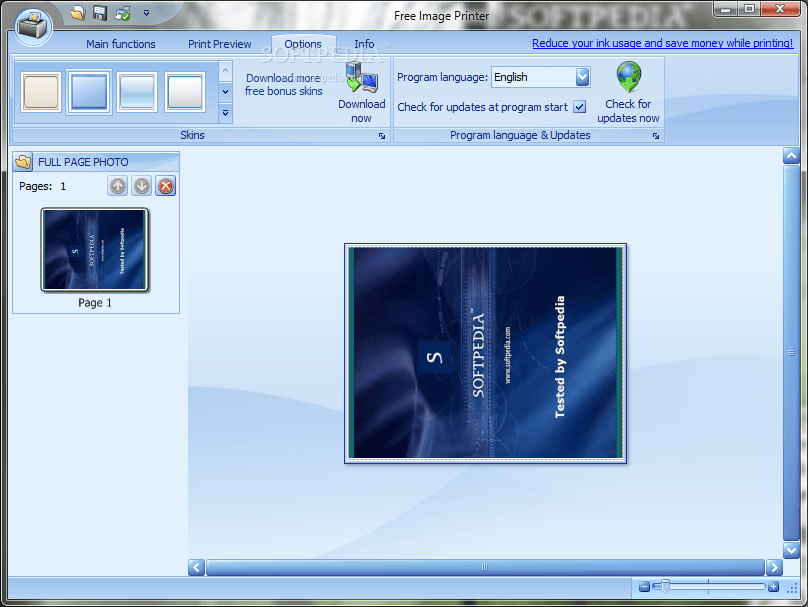Click the zoom out minus button
808x607 pixels.
[x=644, y=586]
